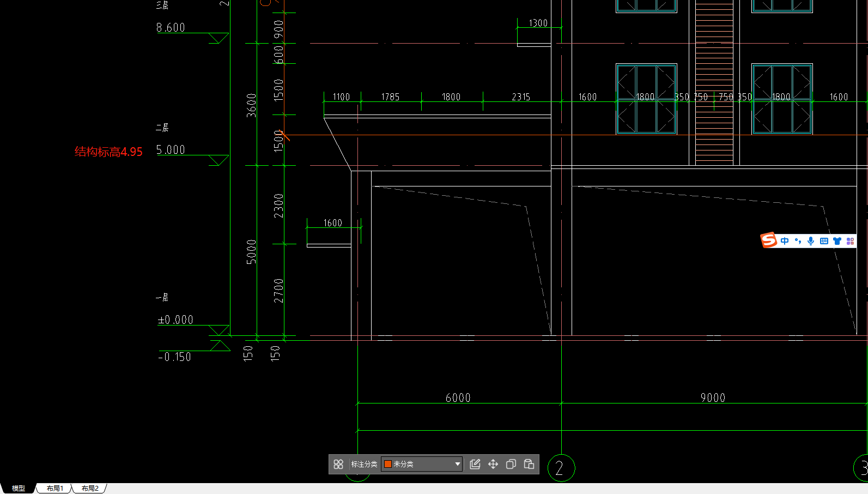This screenshot has width=868, height=494.
Task: Click the four-squares category icon in annotation toolbar
Action: pos(338,464)
